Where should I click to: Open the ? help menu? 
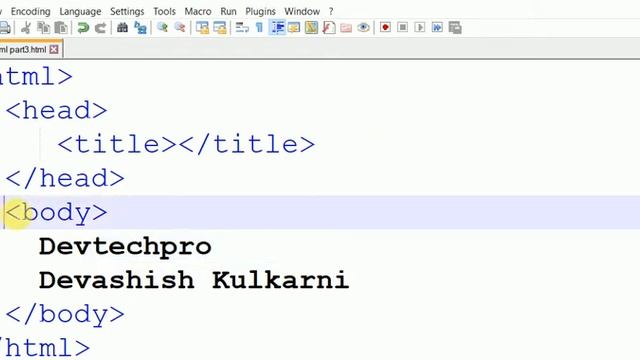point(331,11)
